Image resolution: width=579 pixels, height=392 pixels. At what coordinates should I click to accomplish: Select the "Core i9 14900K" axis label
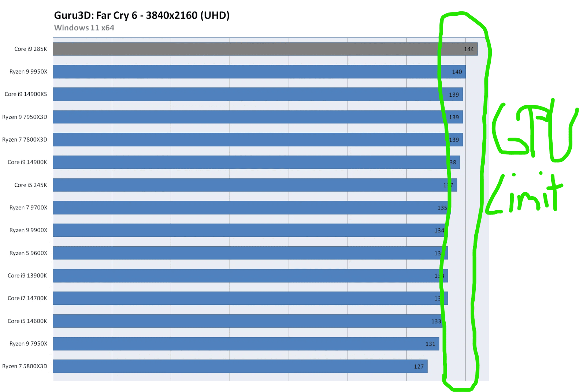pyautogui.click(x=27, y=162)
